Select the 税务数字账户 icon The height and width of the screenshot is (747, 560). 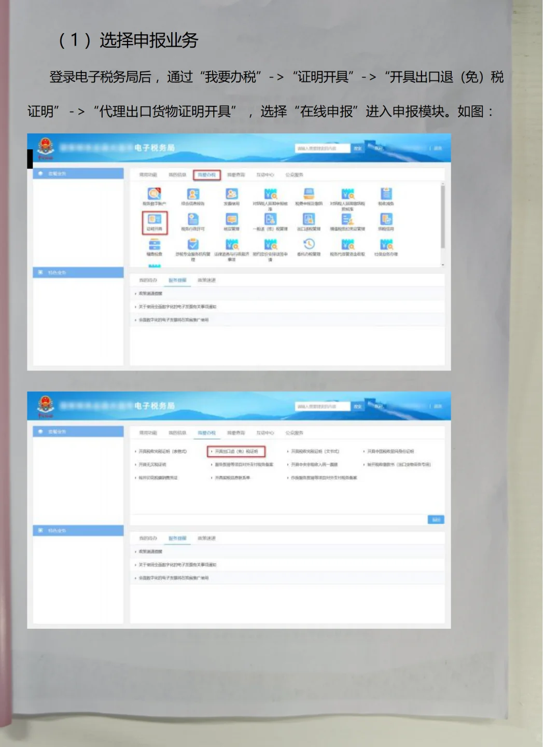point(153,195)
